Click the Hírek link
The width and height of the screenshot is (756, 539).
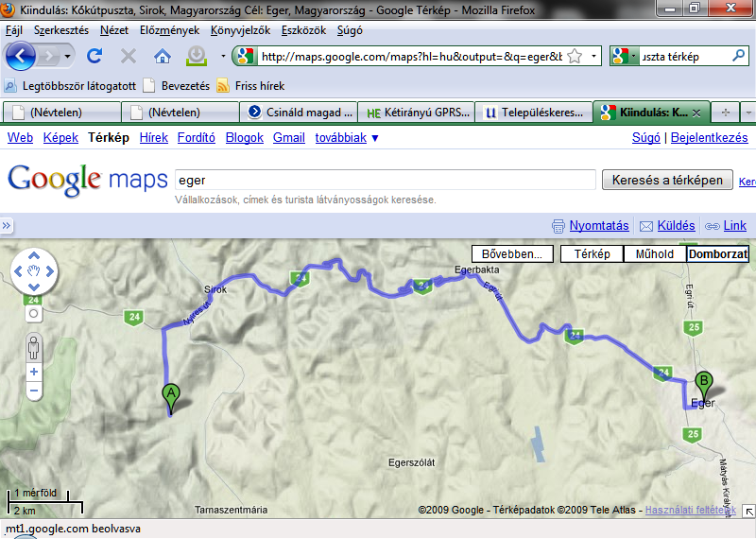154,137
